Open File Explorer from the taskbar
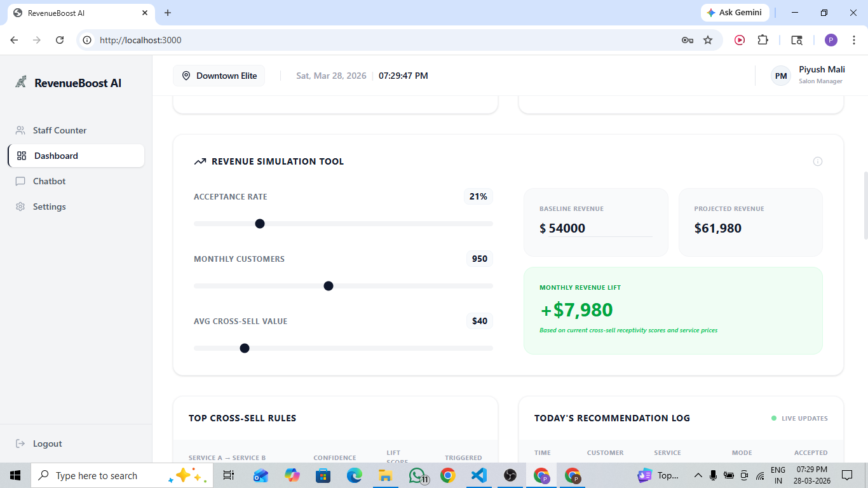The image size is (868, 488). tap(385, 475)
